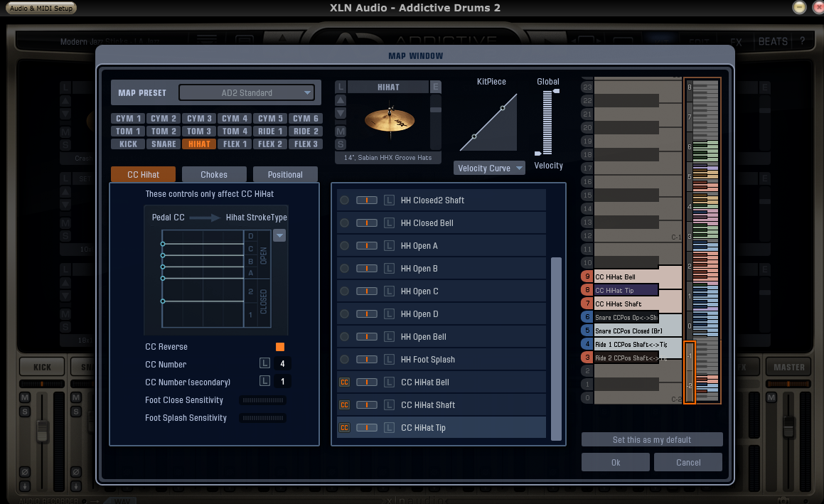Click the Learn icon beside HH Open Bell
The height and width of the screenshot is (504, 824).
(x=389, y=337)
